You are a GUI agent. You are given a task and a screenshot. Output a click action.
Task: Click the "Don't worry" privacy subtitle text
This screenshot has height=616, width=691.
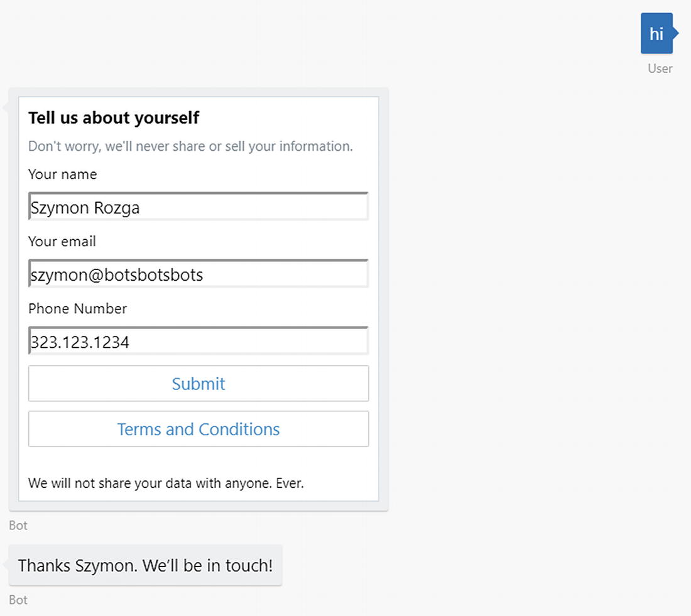click(190, 147)
